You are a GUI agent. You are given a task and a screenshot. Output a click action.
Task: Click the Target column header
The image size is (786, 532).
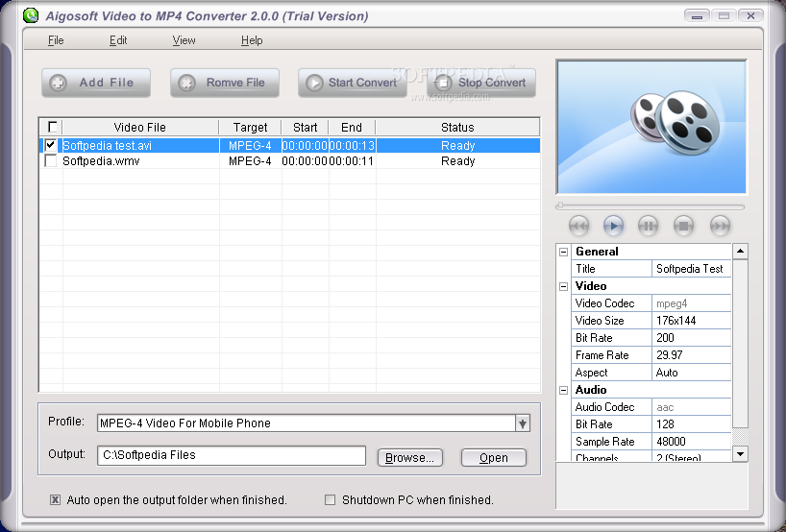click(x=250, y=128)
